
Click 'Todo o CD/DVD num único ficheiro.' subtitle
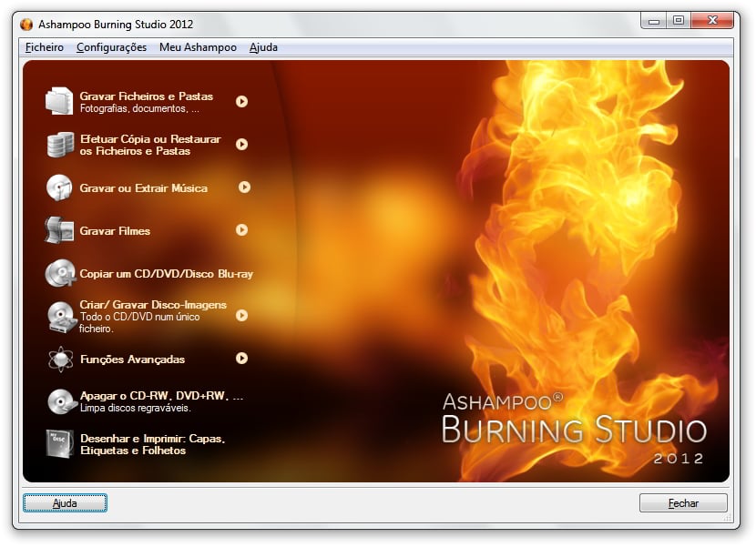[139, 322]
